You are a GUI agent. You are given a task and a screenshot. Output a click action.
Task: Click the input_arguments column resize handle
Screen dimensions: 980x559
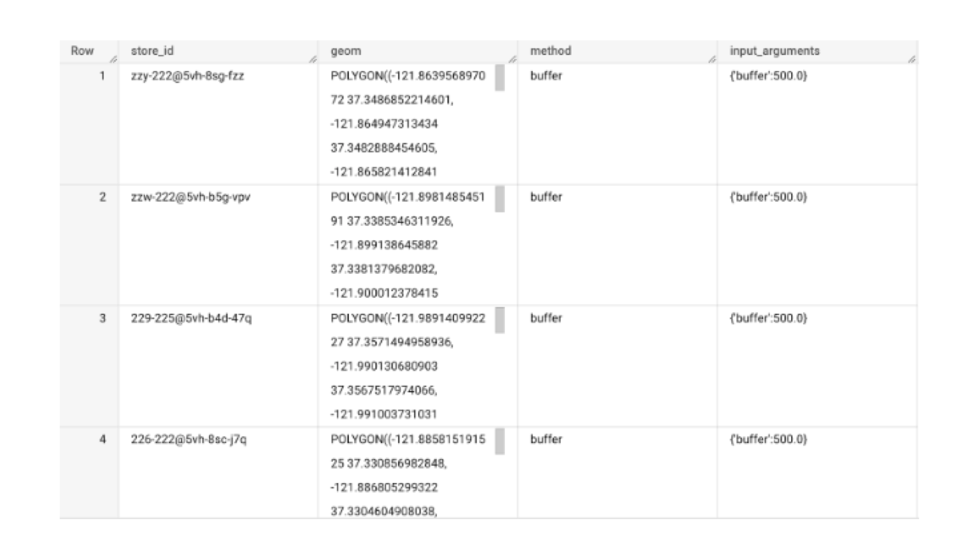(911, 59)
